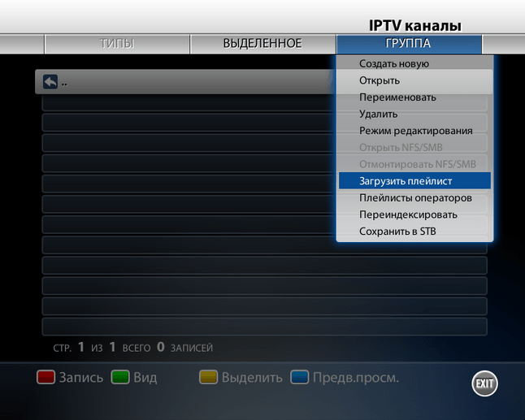
Task: Click the red Запись button icon
Action: 46,377
